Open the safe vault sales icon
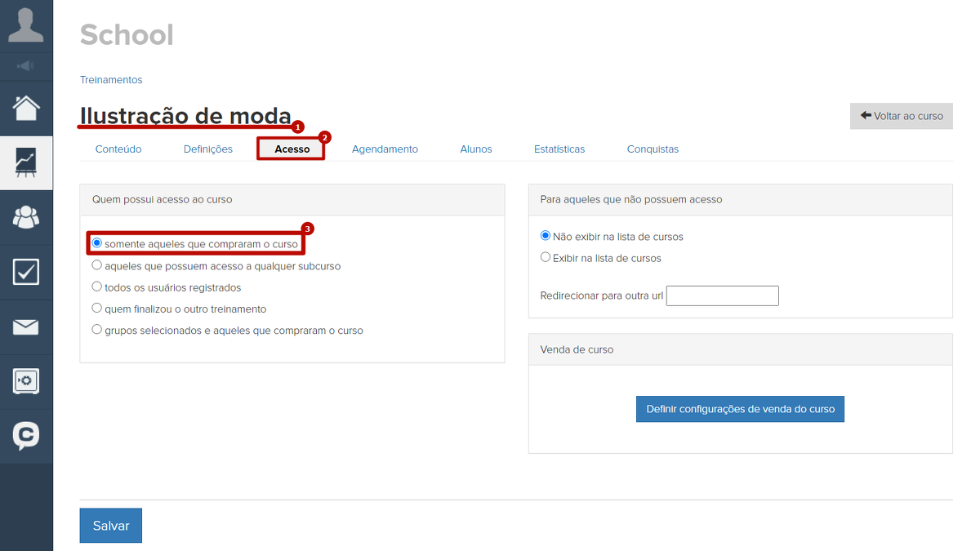This screenshot has width=980, height=551. [26, 381]
